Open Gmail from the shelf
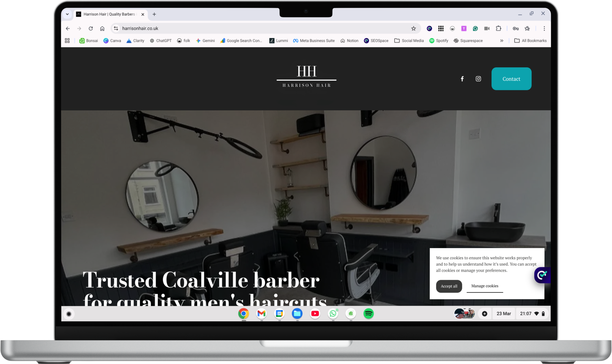Screen dimensions: 612x364 (261, 313)
